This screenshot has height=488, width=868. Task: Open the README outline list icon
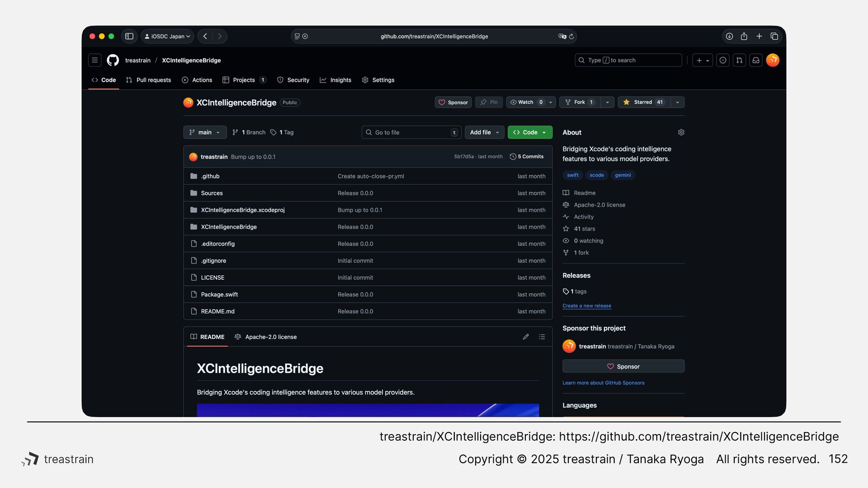click(x=542, y=337)
